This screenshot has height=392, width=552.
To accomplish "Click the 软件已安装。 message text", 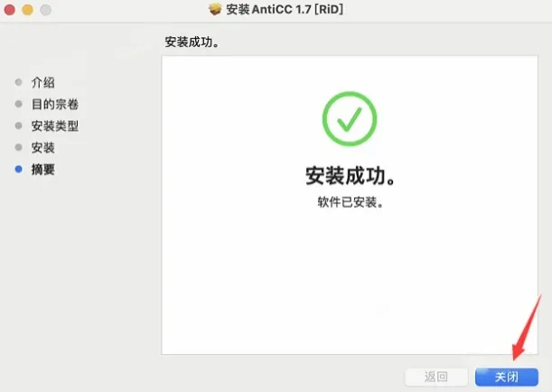I will (x=351, y=202).
